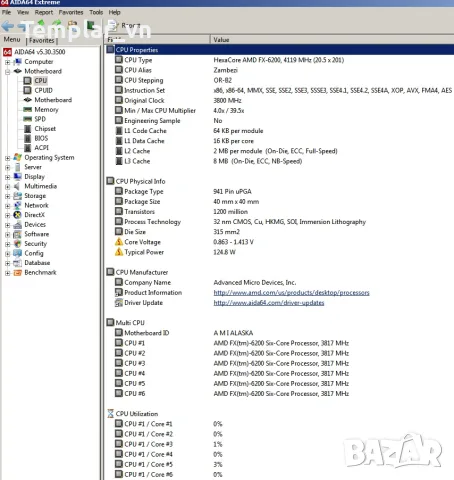This screenshot has width=454, height=480.
Task: Click the Network icon in tree
Action: (17, 205)
